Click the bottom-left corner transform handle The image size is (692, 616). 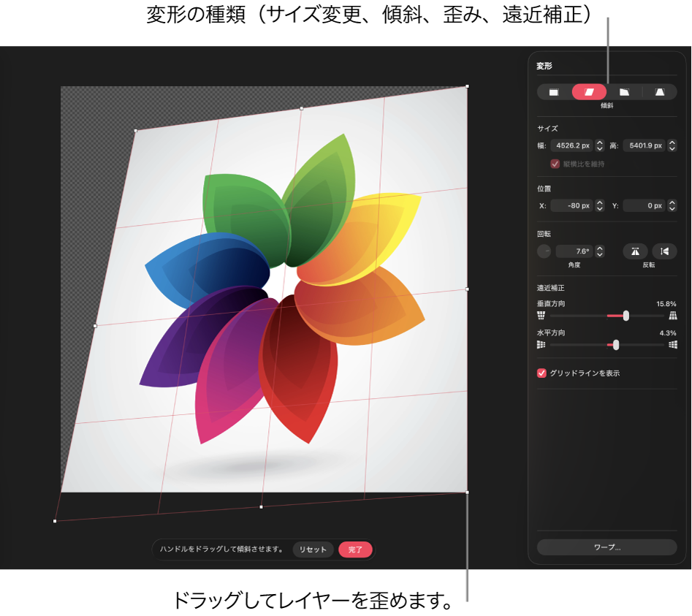tap(55, 521)
